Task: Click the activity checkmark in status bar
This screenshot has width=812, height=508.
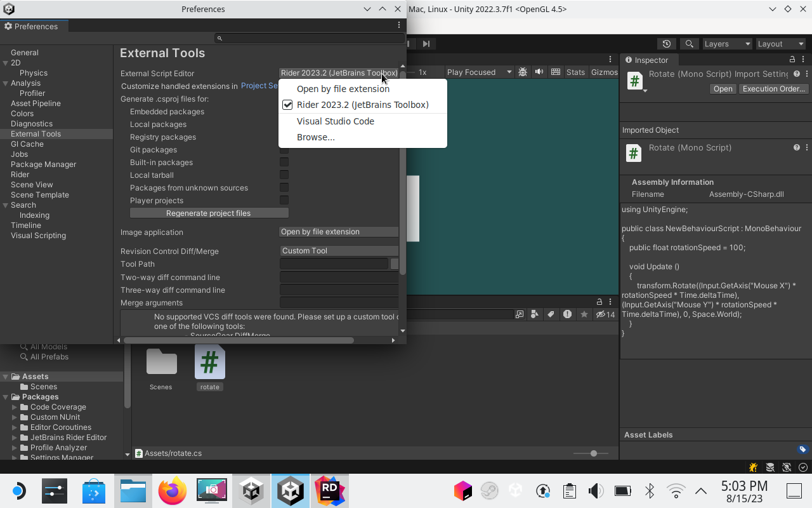Action: 803,467
